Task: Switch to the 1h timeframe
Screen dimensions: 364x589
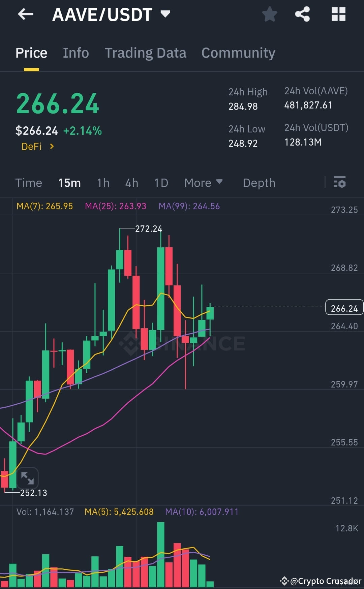Action: pos(103,183)
